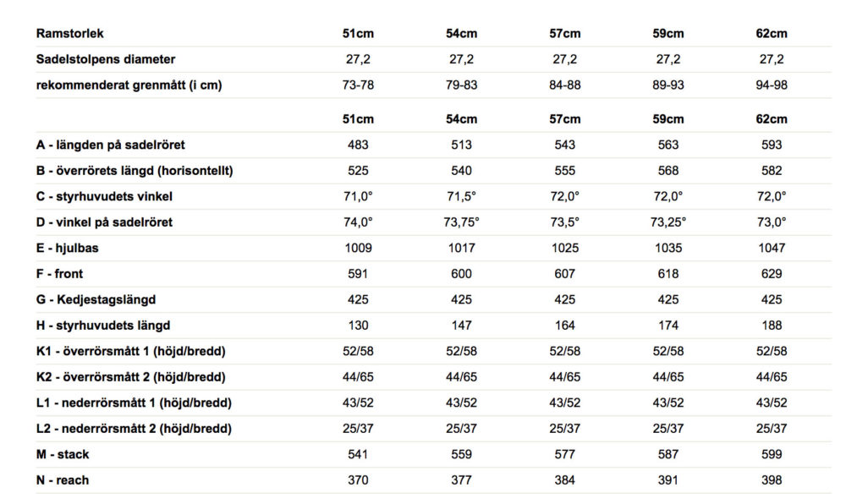The width and height of the screenshot is (846, 504).
Task: Click the rekommenderat grenmått row label
Action: [129, 85]
